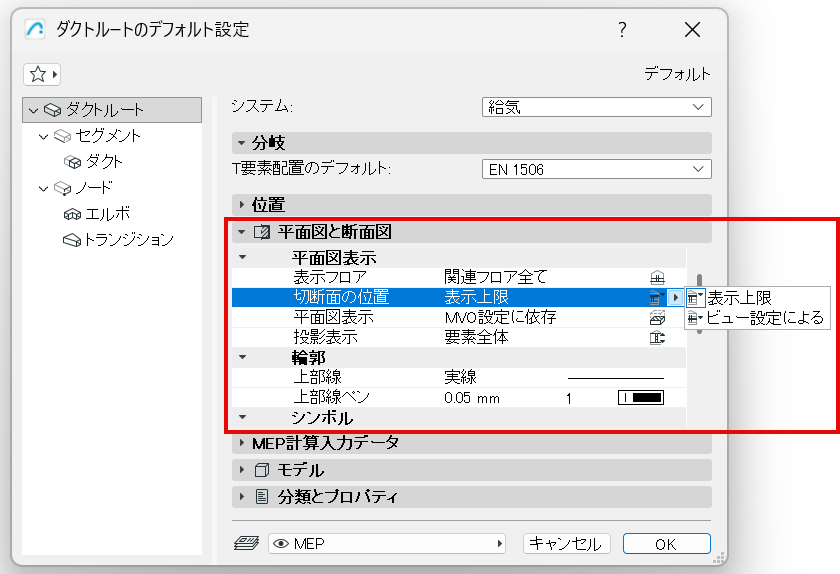This screenshot has width=840, height=574.
Task: Open the 切断面の位置 flyout arrow
Action: pos(675,297)
